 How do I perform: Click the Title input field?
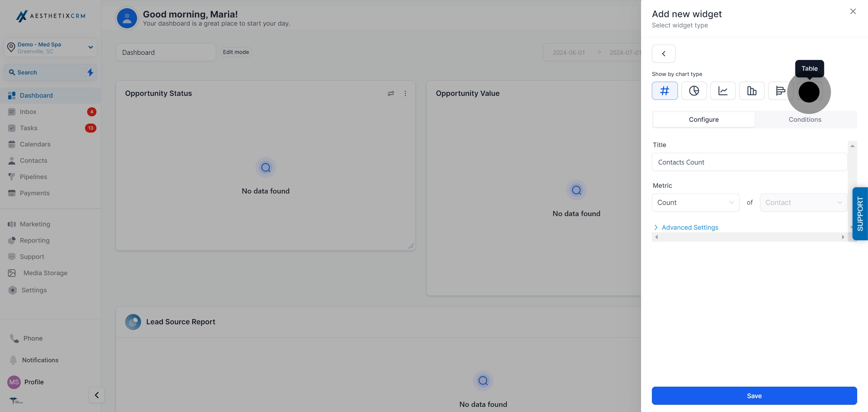(749, 162)
